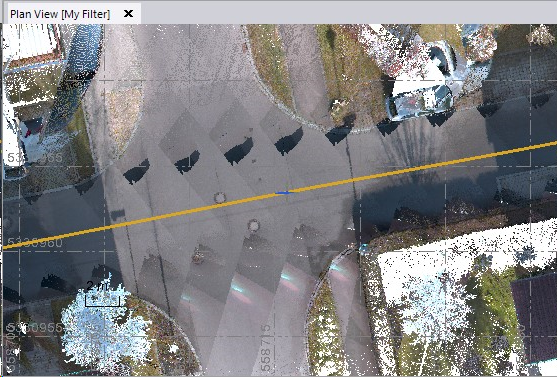Click the empty tab strip beside Plan View
557x377 pixels.
(348, 13)
